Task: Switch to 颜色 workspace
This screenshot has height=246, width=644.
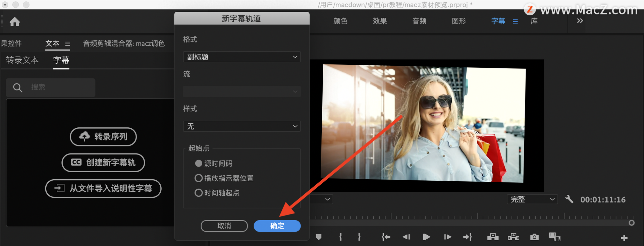Action: pyautogui.click(x=340, y=21)
